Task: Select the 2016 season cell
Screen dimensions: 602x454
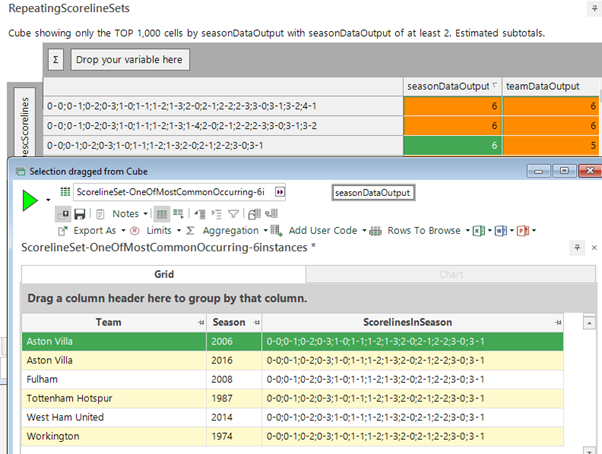Action: pos(234,361)
